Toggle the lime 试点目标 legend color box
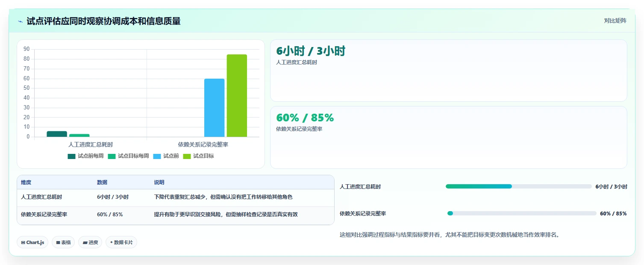The width and height of the screenshot is (644, 265). click(187, 156)
